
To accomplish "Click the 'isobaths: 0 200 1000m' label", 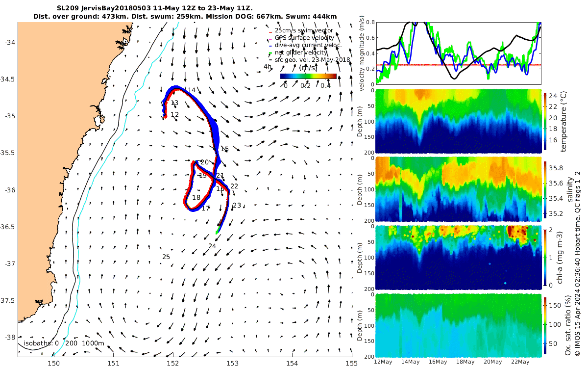I will [x=64, y=343].
